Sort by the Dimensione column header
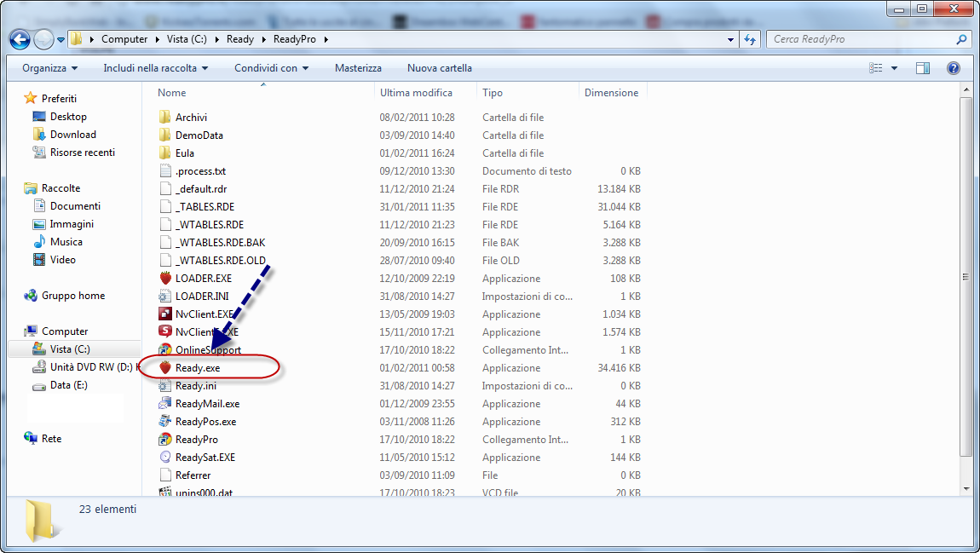This screenshot has height=553, width=980. [611, 93]
